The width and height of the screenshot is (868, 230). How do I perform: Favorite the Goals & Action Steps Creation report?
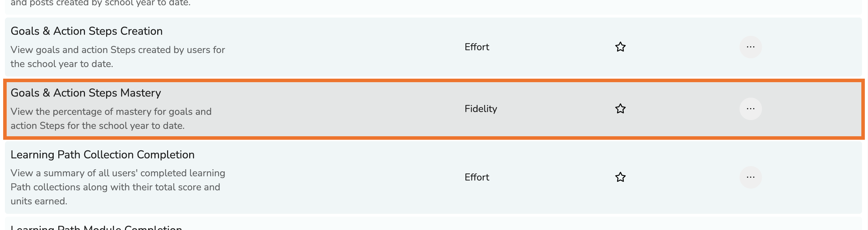click(620, 47)
